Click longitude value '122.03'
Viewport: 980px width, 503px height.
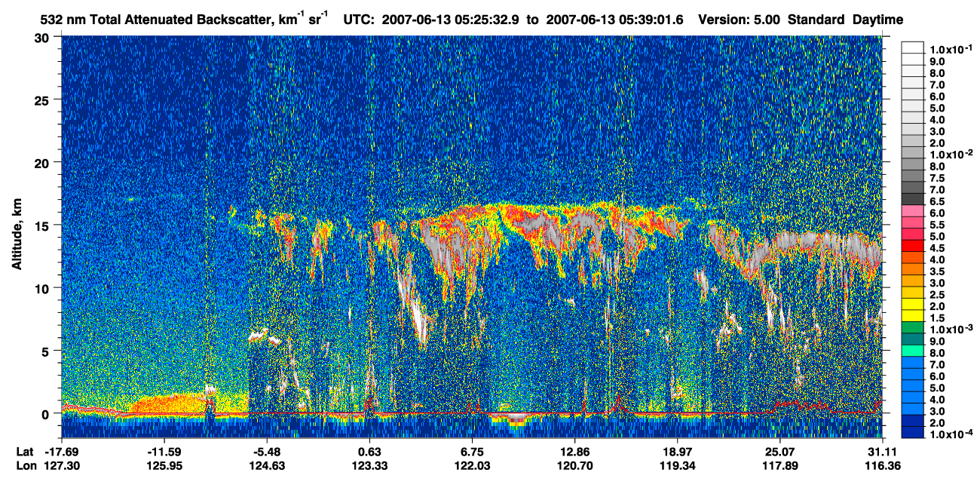click(x=472, y=466)
